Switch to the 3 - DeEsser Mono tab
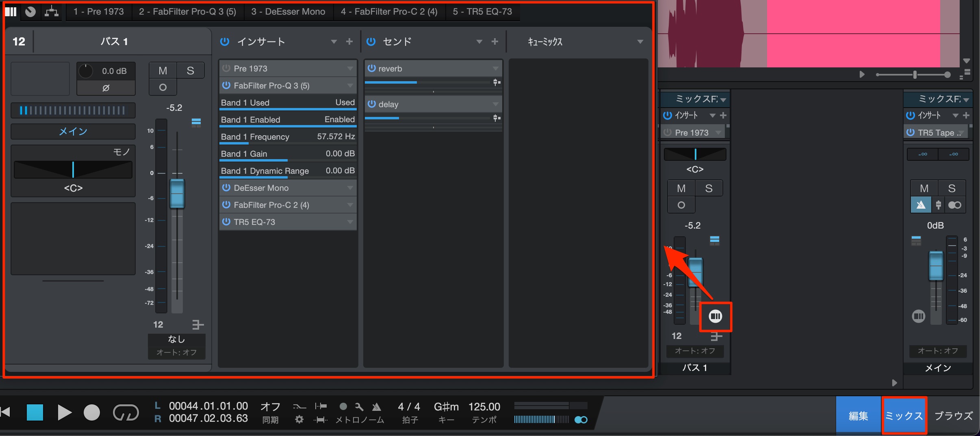This screenshot has width=980, height=436. point(288,11)
